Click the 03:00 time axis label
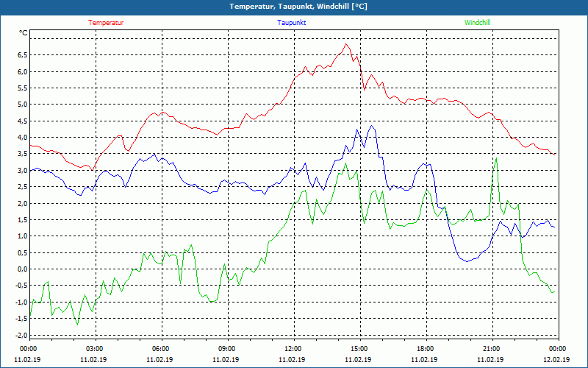This screenshot has height=368, width=588. pyautogui.click(x=94, y=349)
